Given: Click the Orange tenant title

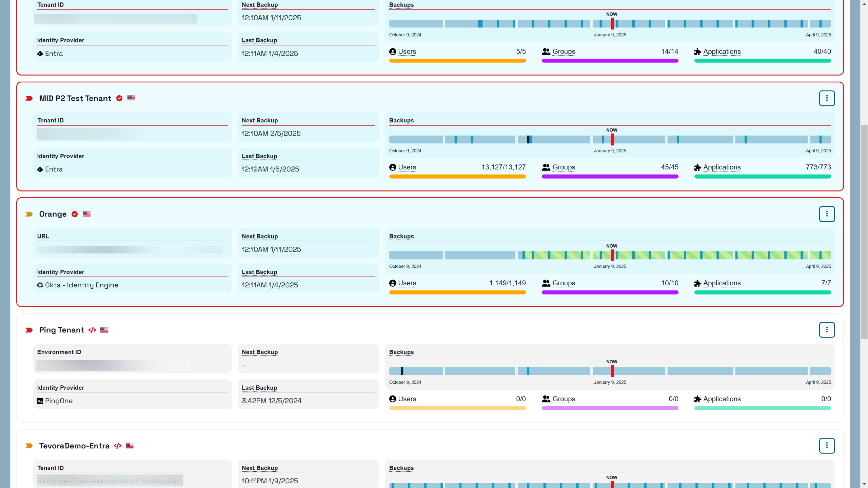Looking at the screenshot, I should click(53, 214).
